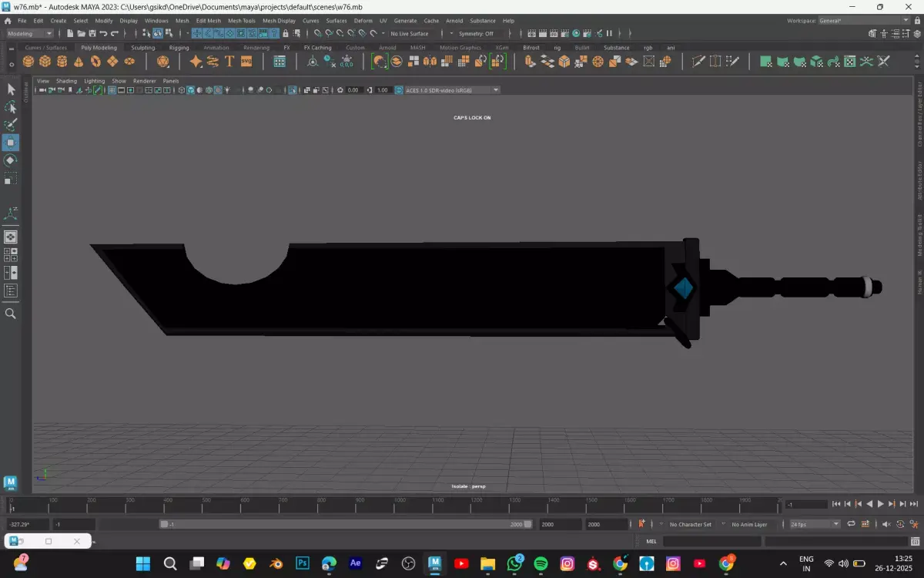Create a polygon plane from the shelf
924x578 pixels.
pos(112,62)
